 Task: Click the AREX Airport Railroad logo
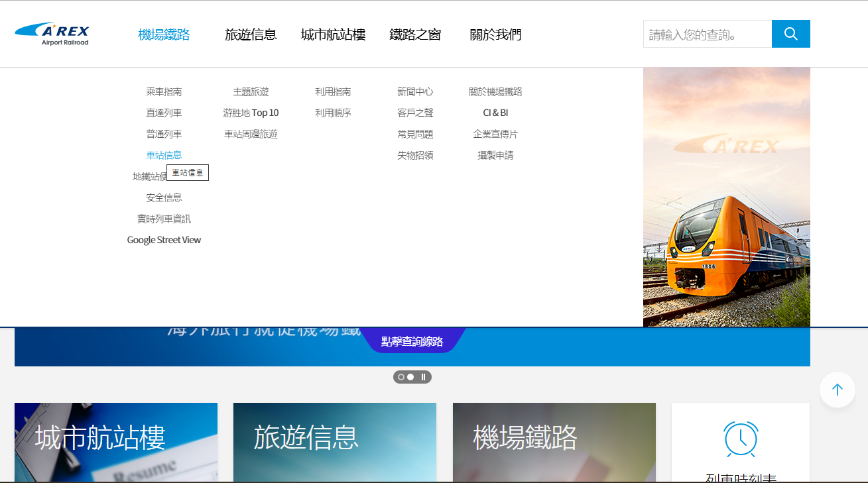coord(52,34)
